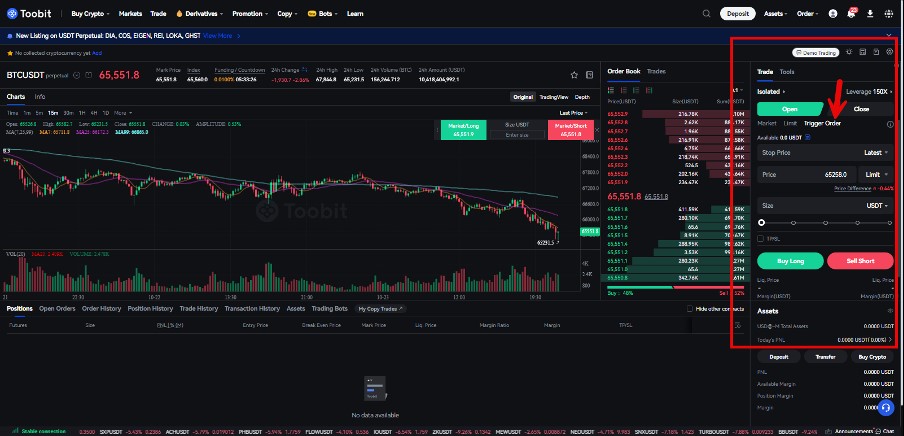This screenshot has width=904, height=436.
Task: Open the trade settings gear icon
Action: point(890,52)
